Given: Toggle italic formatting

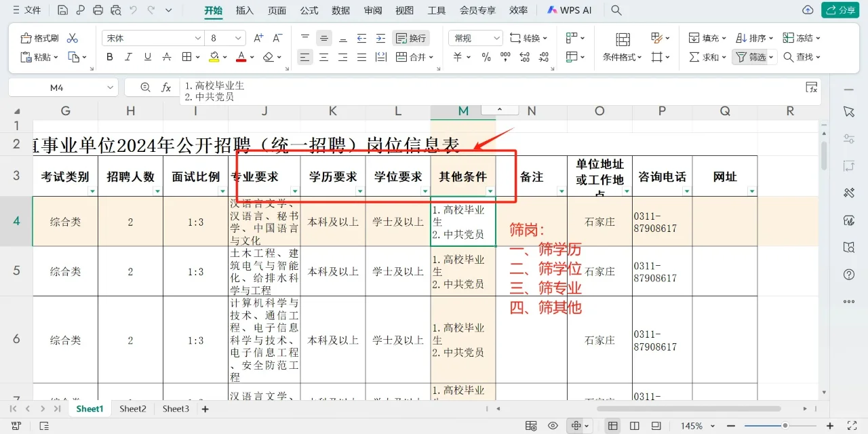Looking at the screenshot, I should pos(128,57).
